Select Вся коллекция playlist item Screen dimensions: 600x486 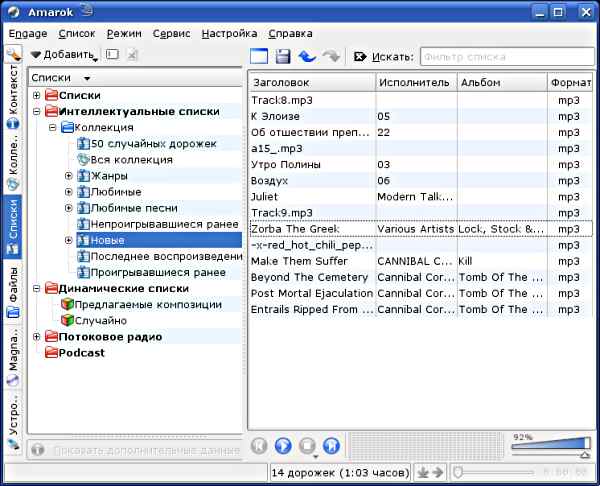[x=125, y=160]
